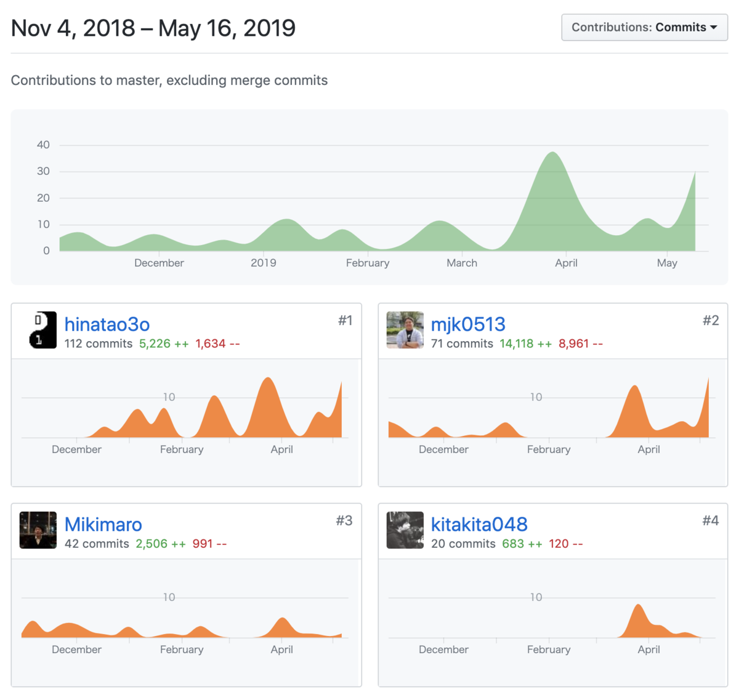
Task: Click Mikimaro's avatar photo
Action: coord(38,530)
